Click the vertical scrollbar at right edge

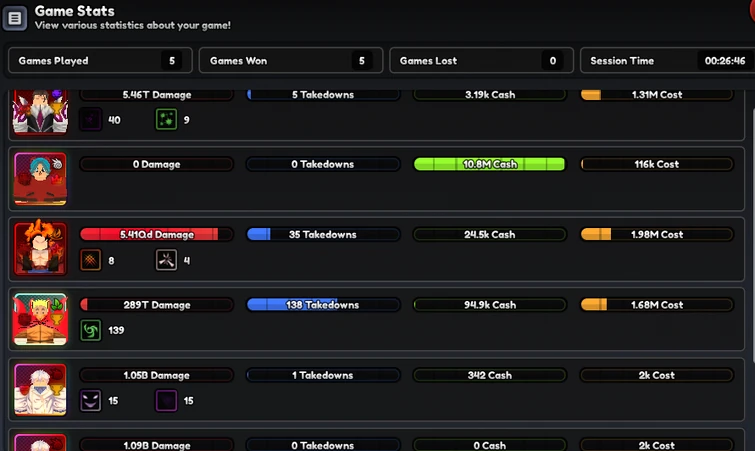pos(753,236)
